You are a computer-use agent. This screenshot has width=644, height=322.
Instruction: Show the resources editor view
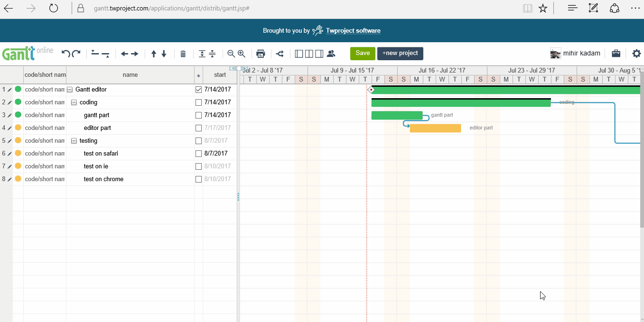click(331, 54)
